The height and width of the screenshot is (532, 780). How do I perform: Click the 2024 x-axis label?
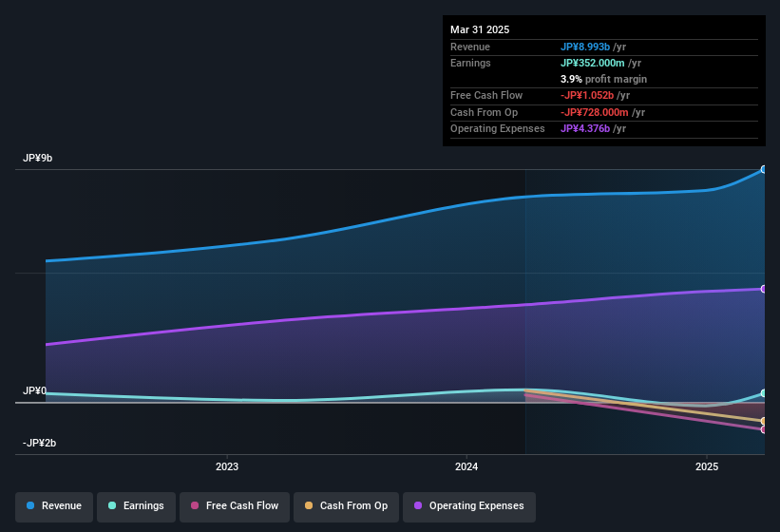[466, 466]
